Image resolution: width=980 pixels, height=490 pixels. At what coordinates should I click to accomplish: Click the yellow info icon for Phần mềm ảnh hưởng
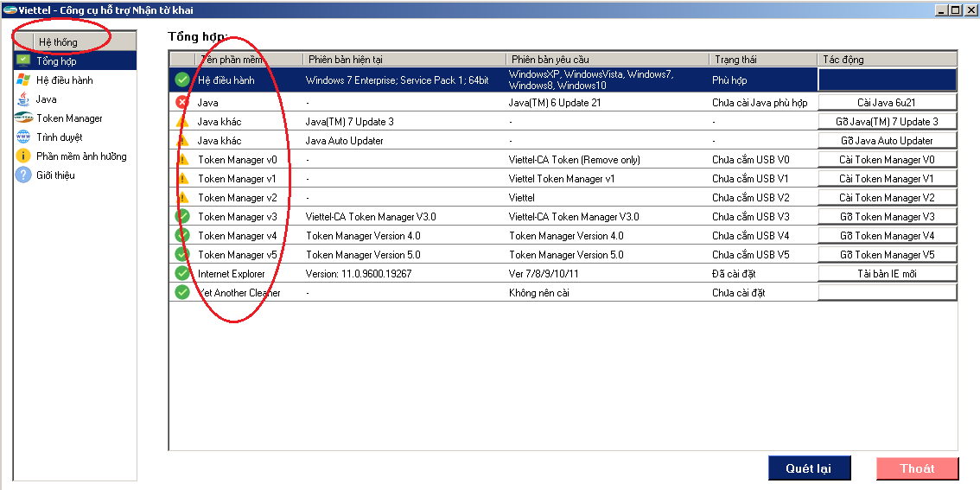pos(23,156)
